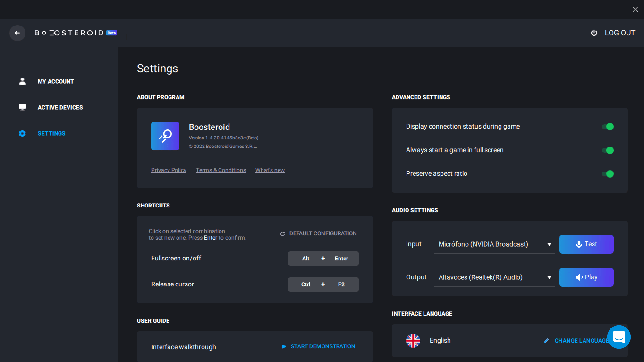Click the reset icon for Default Configuration
The height and width of the screenshot is (362, 644).
click(282, 233)
